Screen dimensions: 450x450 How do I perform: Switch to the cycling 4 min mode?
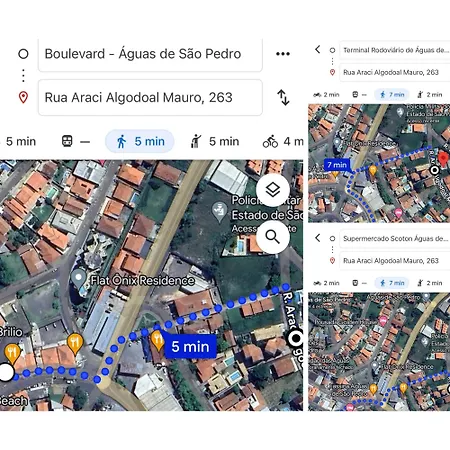click(x=283, y=141)
